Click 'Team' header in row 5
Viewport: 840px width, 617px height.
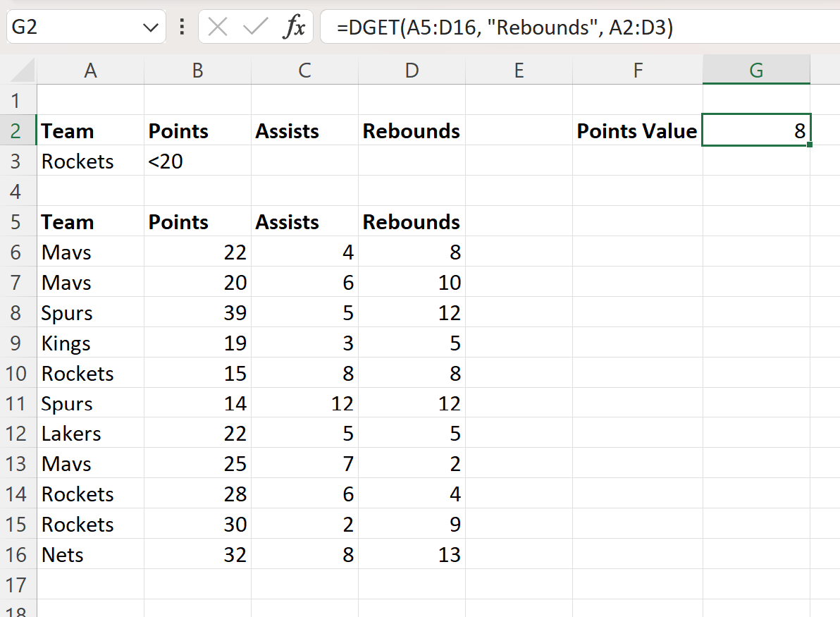tap(90, 222)
